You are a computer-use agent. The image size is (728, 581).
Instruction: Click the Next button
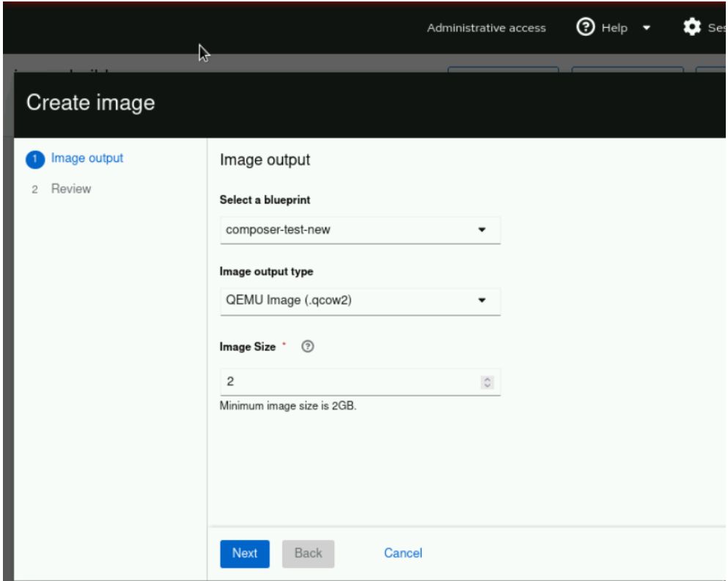(245, 554)
